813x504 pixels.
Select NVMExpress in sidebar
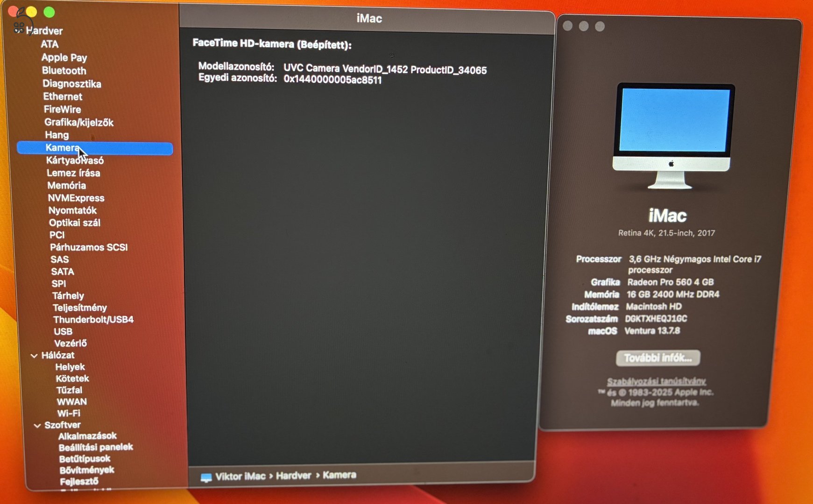click(x=76, y=198)
